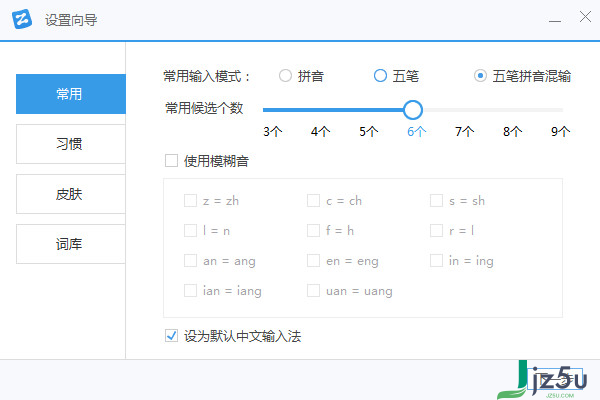Image resolution: width=600 pixels, height=400 pixels.
Task: Click the candidate count slider handle
Action: point(413,110)
